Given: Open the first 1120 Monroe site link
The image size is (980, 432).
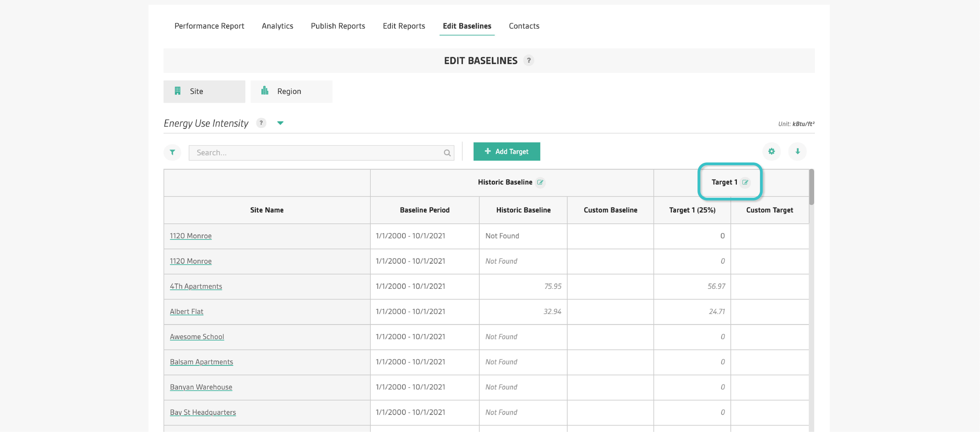Looking at the screenshot, I should pyautogui.click(x=191, y=236).
